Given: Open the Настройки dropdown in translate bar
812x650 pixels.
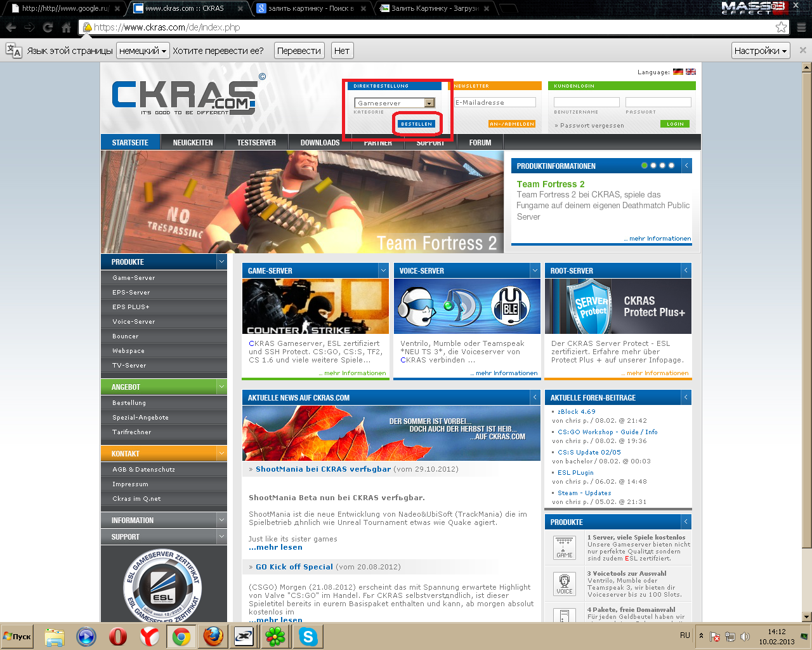Looking at the screenshot, I should 761,51.
